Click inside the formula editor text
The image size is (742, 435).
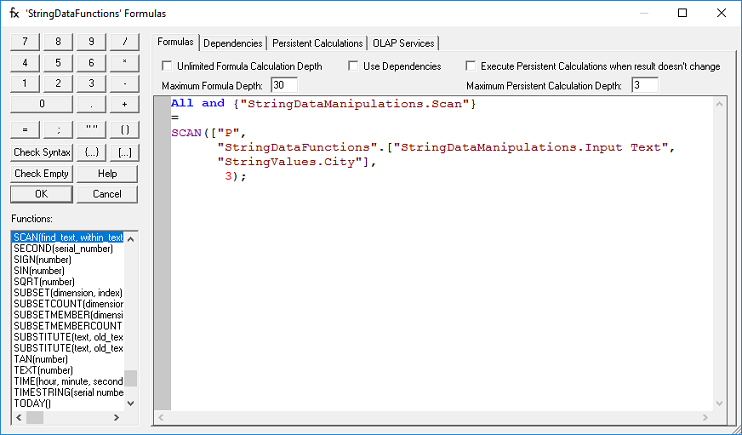pos(442,253)
